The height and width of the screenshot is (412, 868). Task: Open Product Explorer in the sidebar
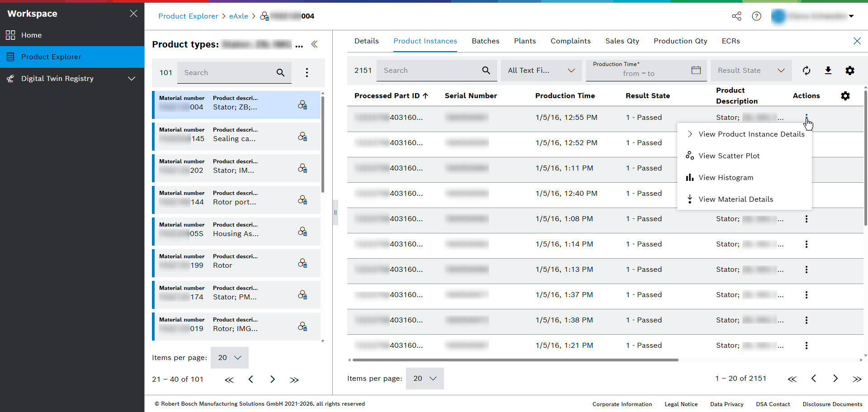(72, 57)
